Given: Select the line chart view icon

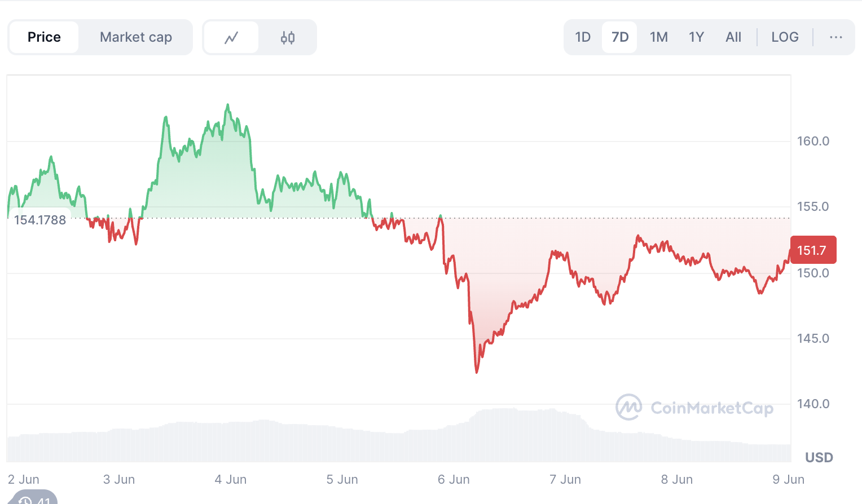Looking at the screenshot, I should click(231, 38).
